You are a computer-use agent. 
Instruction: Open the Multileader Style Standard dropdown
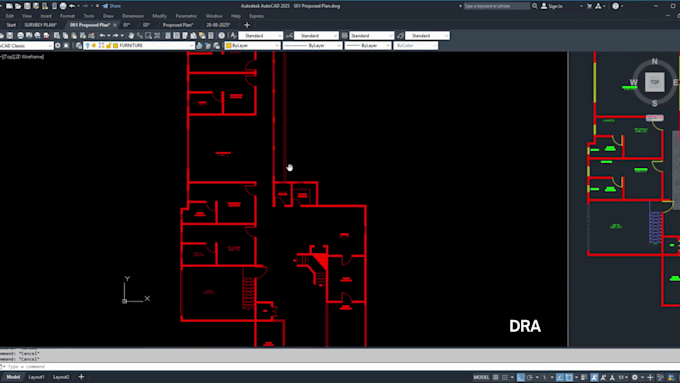pos(427,36)
